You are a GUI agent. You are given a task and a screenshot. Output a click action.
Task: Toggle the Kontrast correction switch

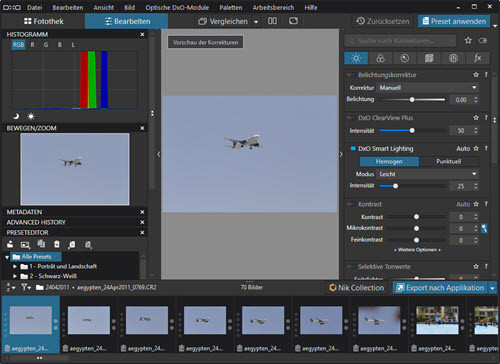(x=351, y=204)
